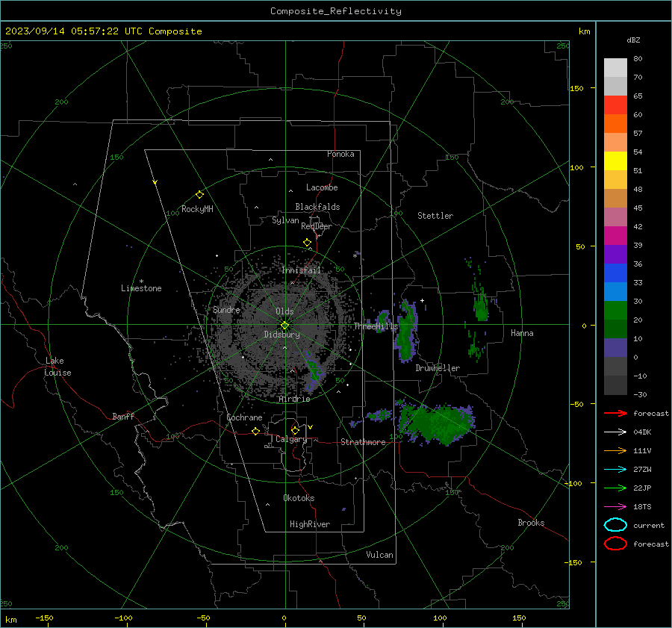Viewport: 672px width, 628px height.
Task: Click the white 04DK arrow in the legend
Action: (x=615, y=432)
